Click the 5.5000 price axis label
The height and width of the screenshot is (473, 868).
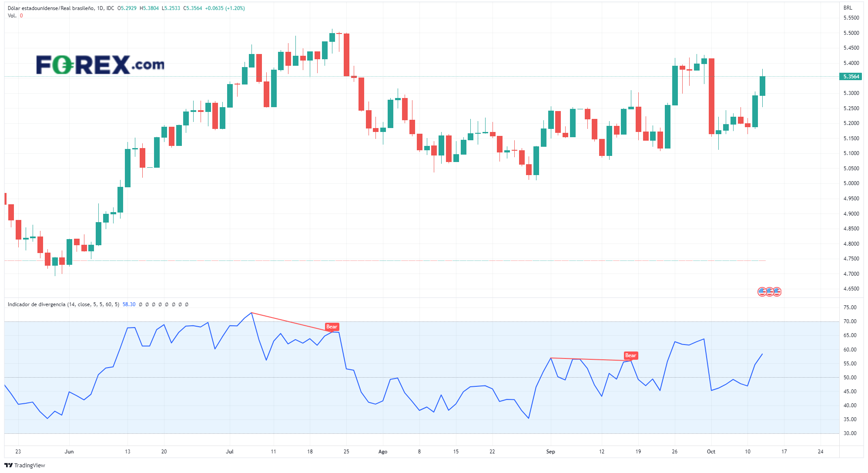pyautogui.click(x=851, y=33)
